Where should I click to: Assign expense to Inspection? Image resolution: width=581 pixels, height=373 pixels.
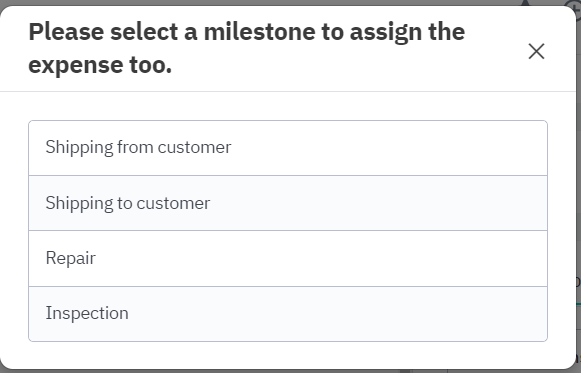pyautogui.click(x=288, y=314)
